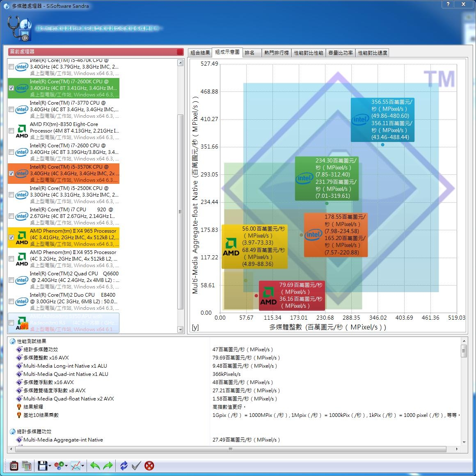
Task: Select the orange Intel 178.55 chart label
Action: click(336, 235)
